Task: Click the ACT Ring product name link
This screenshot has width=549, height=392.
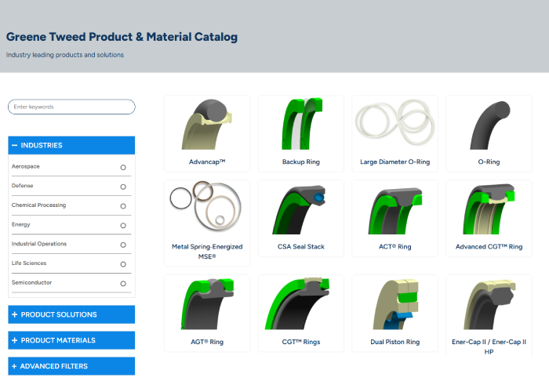Action: tap(395, 247)
